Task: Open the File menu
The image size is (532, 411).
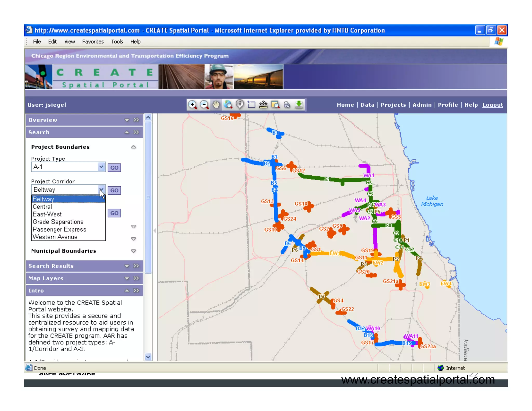Action: pyautogui.click(x=37, y=42)
